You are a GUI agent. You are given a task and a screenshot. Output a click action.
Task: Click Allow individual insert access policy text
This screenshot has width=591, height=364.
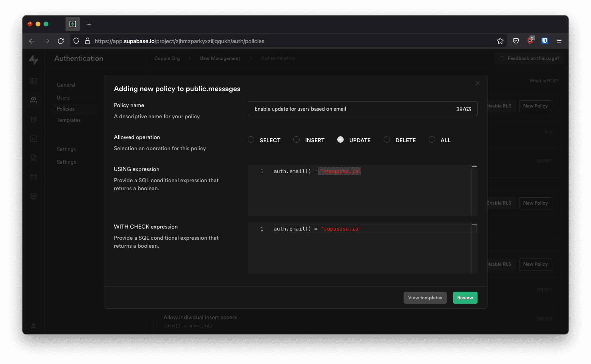coord(200,317)
